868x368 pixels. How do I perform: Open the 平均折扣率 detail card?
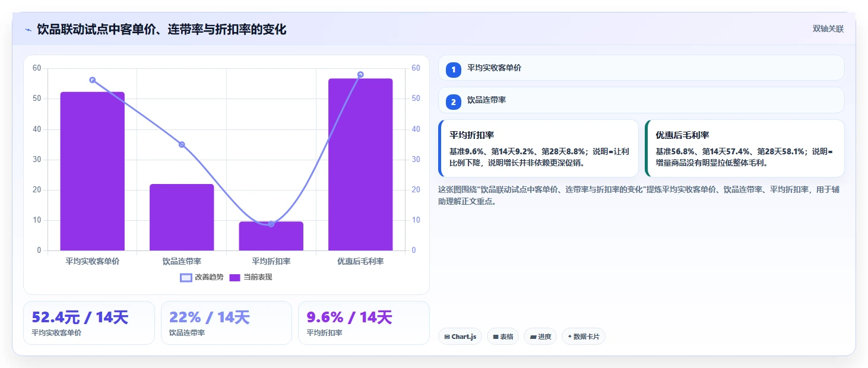point(538,148)
